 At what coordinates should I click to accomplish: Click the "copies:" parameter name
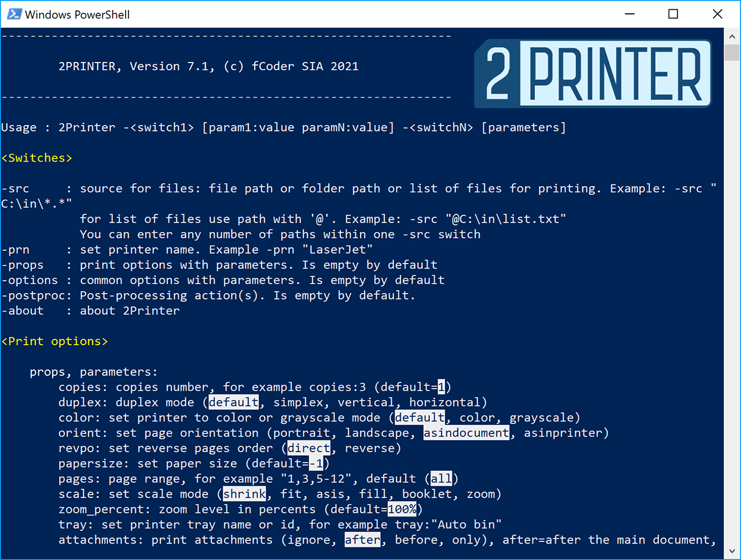tap(83, 387)
